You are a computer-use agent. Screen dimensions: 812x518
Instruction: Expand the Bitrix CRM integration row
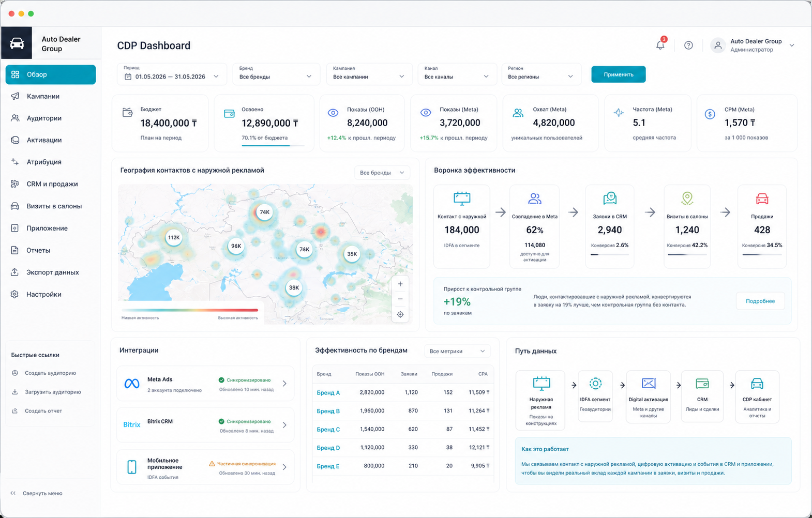tap(205, 425)
